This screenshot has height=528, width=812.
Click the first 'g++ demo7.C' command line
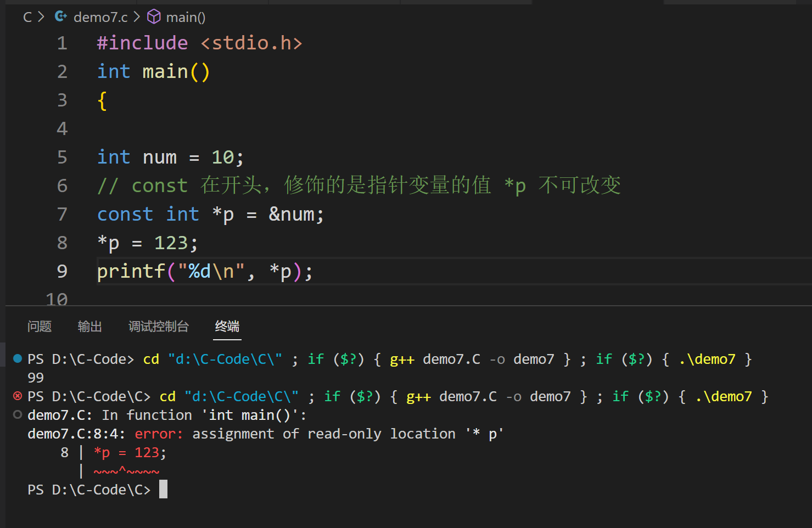390,359
